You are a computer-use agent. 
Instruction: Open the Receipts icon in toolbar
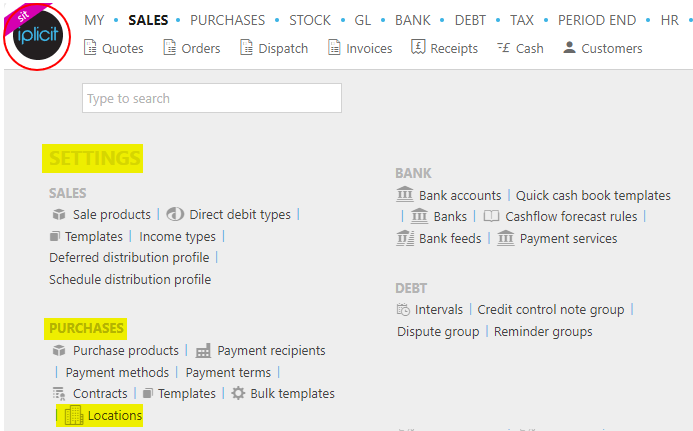418,47
